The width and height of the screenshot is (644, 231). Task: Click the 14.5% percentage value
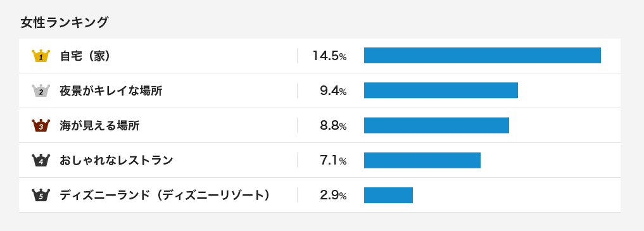pyautogui.click(x=329, y=56)
